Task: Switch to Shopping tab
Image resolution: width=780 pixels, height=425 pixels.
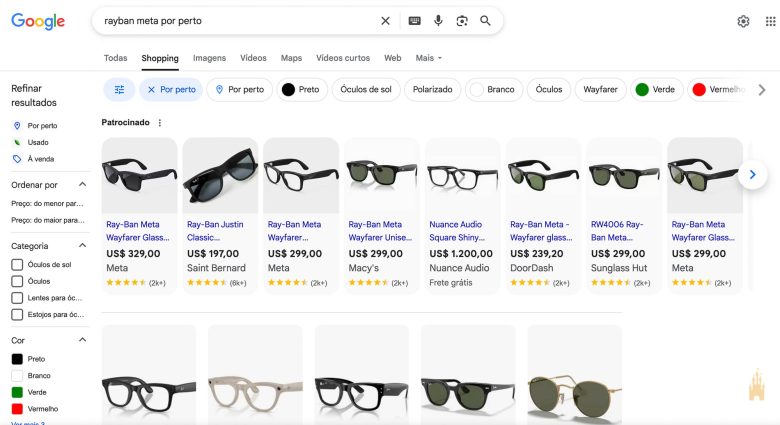Action: 160,58
